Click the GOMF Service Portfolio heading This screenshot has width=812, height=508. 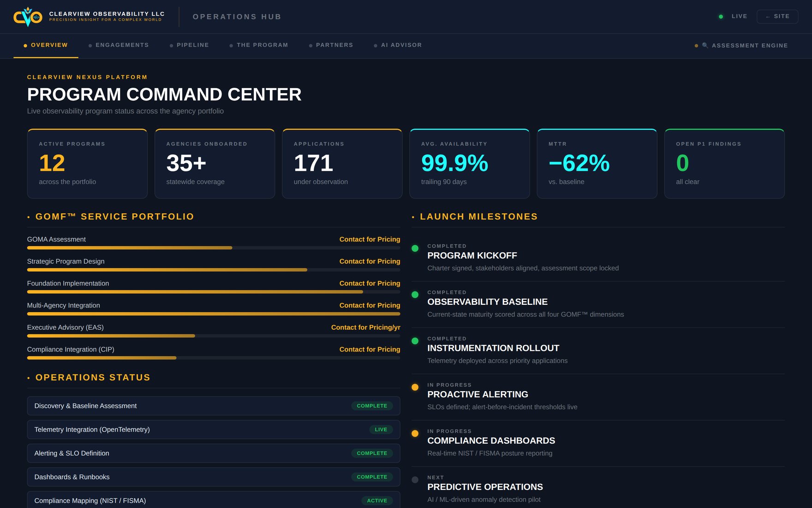[x=115, y=217]
